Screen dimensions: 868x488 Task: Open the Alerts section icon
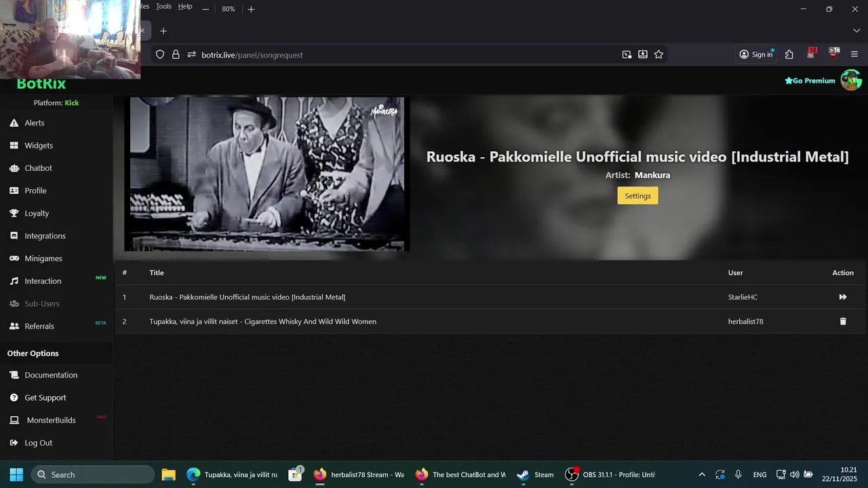[14, 123]
